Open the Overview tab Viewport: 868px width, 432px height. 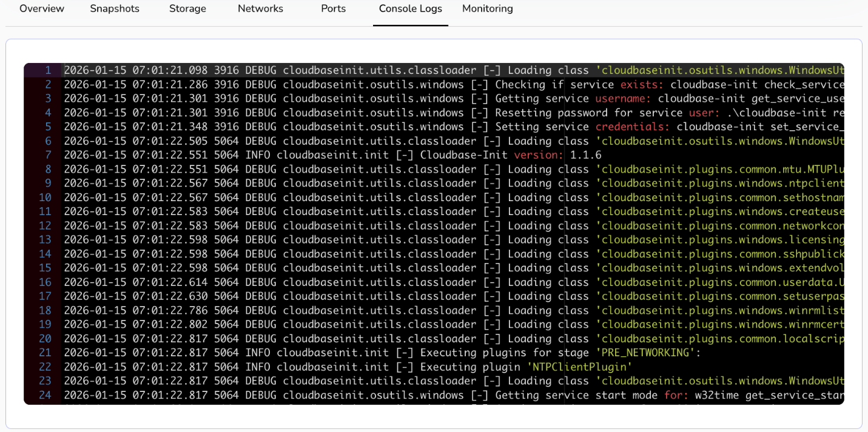(x=42, y=9)
